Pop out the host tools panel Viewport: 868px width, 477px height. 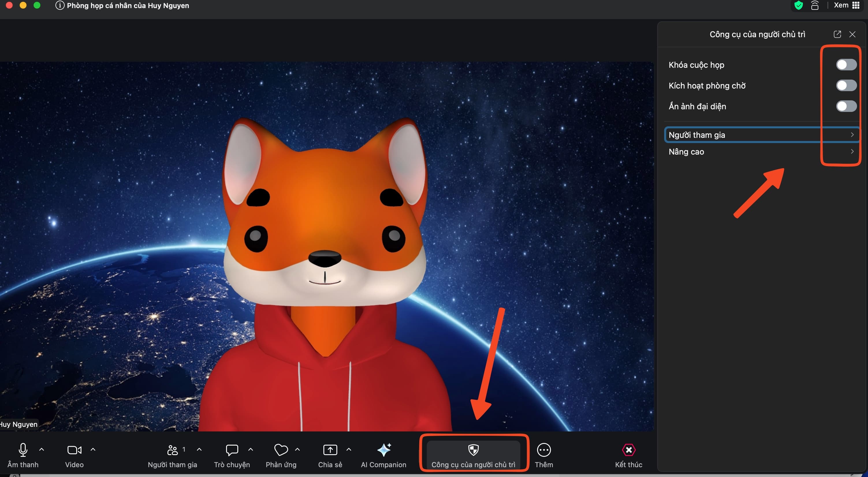coord(837,34)
